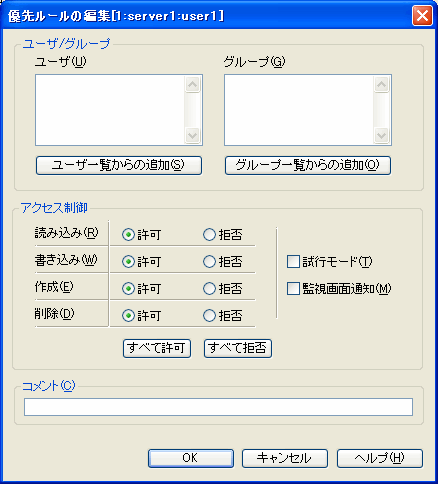Confirm the dialog with OK
This screenshot has height=484, width=438.
tap(191, 458)
